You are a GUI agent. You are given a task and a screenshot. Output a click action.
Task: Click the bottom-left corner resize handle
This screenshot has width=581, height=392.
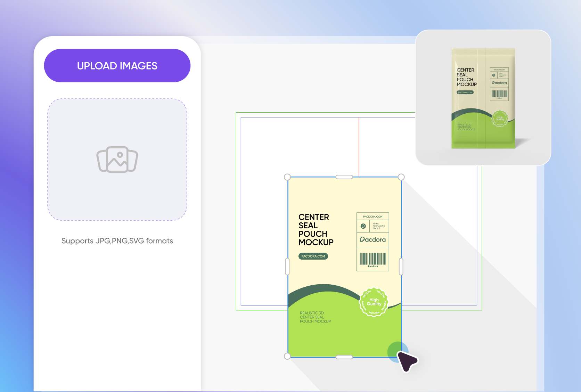coord(287,356)
